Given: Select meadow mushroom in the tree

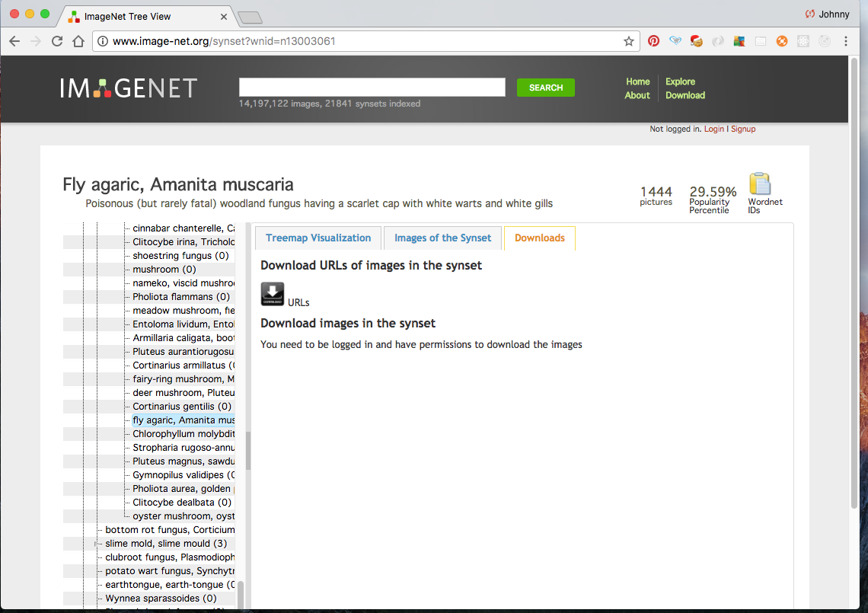Looking at the screenshot, I should pos(183,311).
